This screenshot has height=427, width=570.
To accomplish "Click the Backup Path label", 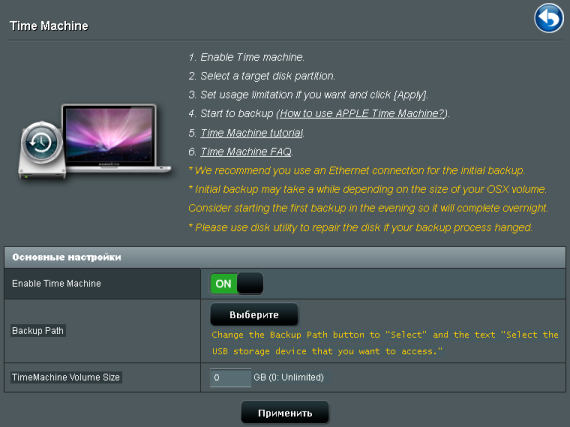I will pyautogui.click(x=38, y=331).
